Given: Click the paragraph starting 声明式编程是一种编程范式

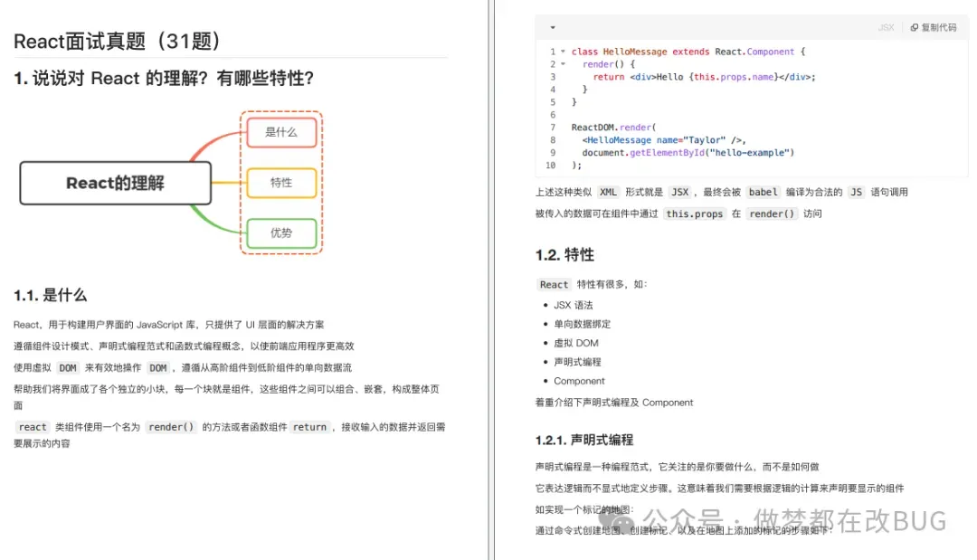Looking at the screenshot, I should [x=677, y=467].
